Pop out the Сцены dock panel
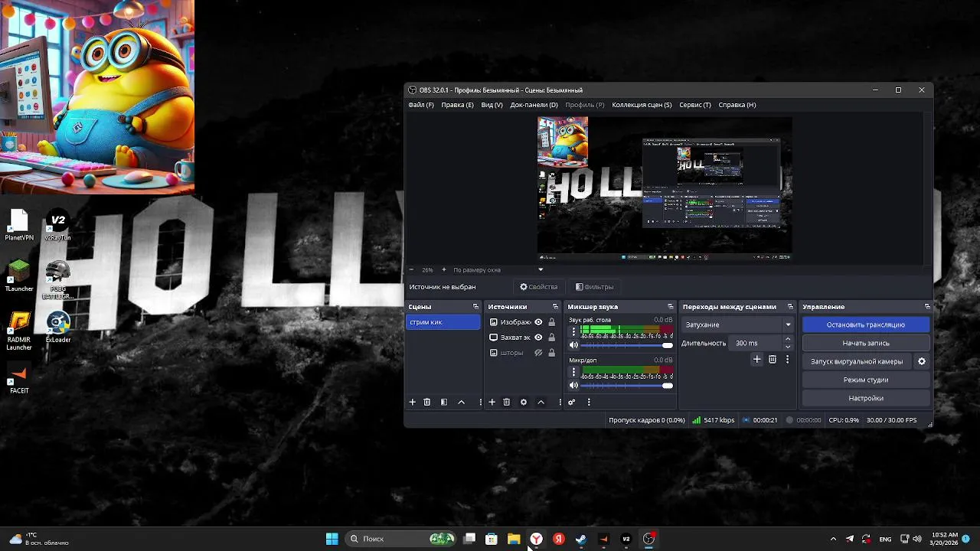Screen dimensions: 980x551 click(x=475, y=307)
